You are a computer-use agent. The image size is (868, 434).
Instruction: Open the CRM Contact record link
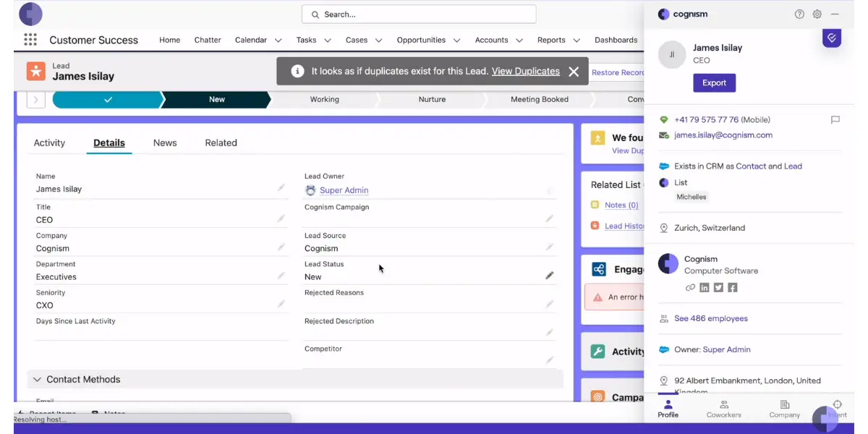(751, 166)
